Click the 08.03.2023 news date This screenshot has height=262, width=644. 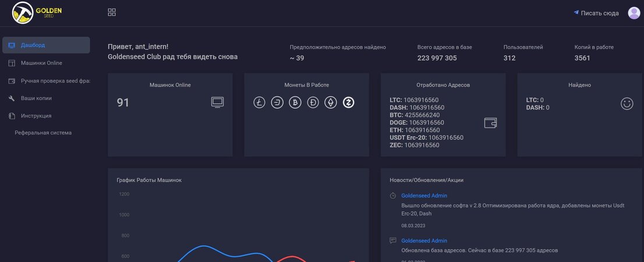(413, 225)
